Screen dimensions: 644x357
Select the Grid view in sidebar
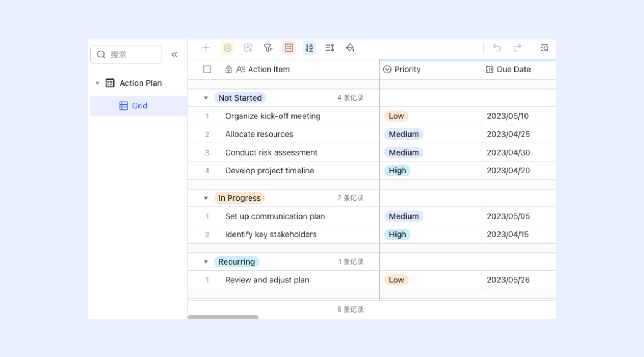138,106
